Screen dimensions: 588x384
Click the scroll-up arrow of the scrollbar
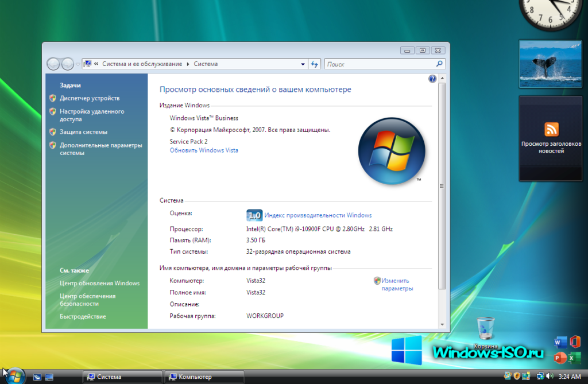click(442, 79)
